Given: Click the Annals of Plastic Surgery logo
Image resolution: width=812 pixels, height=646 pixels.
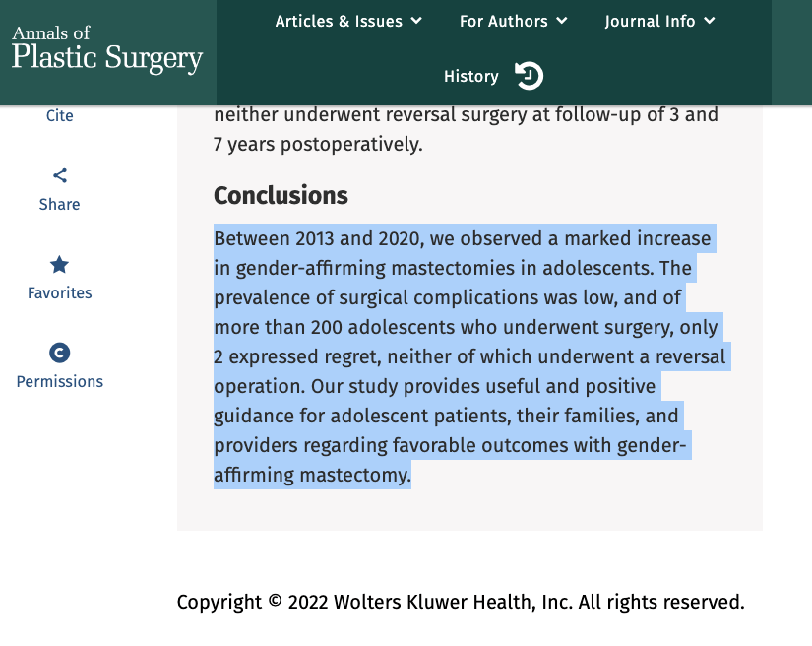Looking at the screenshot, I should pos(107,49).
